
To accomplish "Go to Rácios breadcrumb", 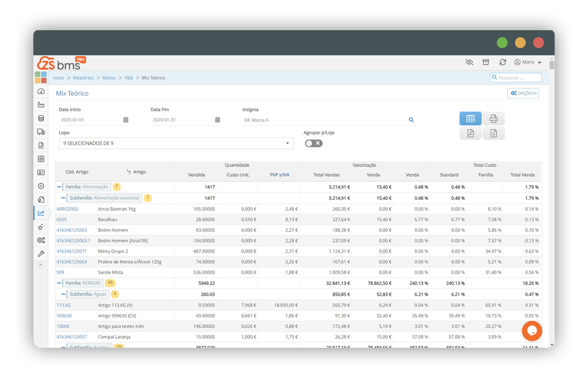I will pyautogui.click(x=109, y=78).
